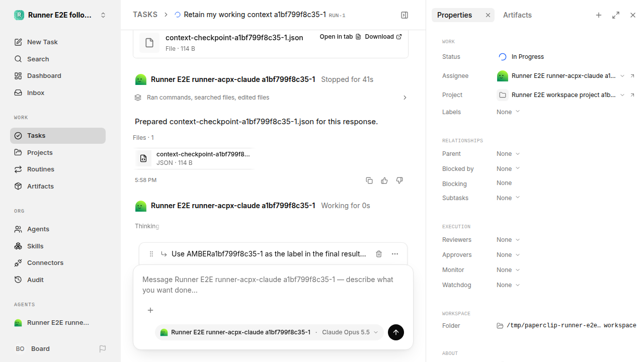Viewport: 644px width, 362px height.
Task: Delete the queued AMBER label message
Action: [379, 254]
